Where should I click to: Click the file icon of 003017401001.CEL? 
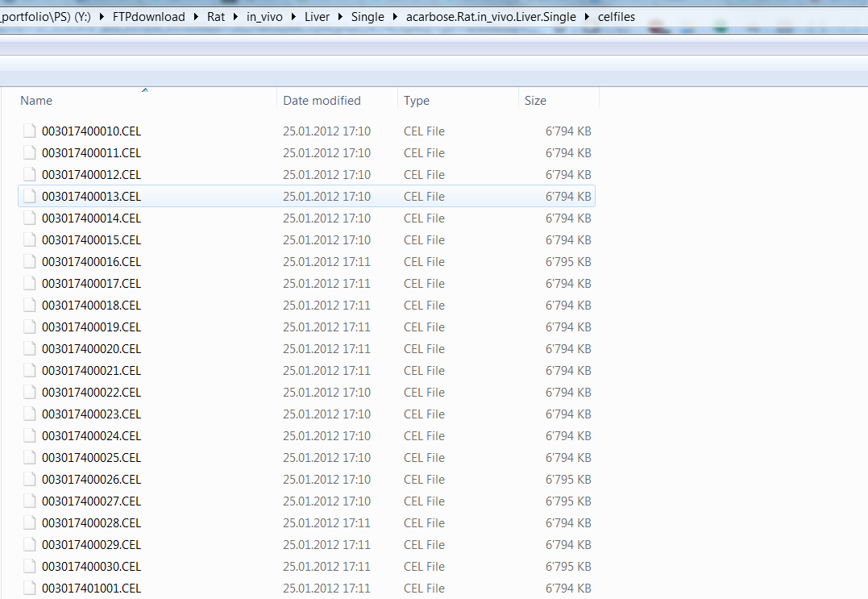point(29,589)
